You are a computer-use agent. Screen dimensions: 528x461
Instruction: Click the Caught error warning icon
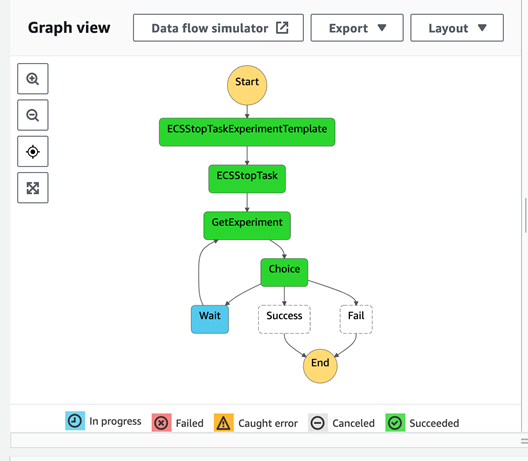[224, 423]
